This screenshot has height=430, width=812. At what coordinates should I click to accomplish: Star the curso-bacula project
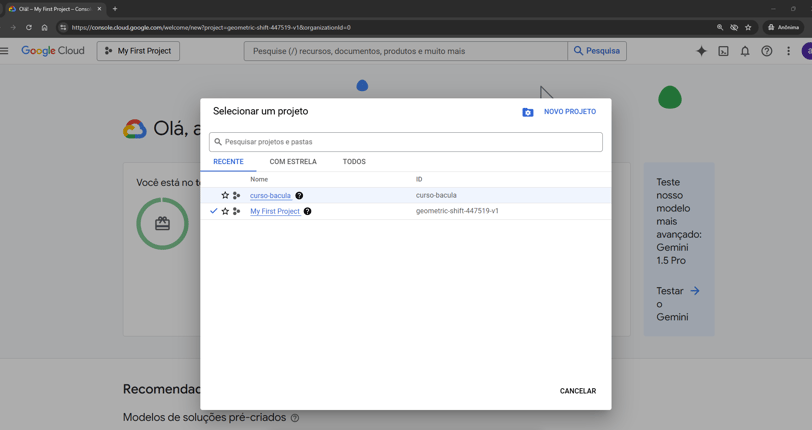pos(225,195)
